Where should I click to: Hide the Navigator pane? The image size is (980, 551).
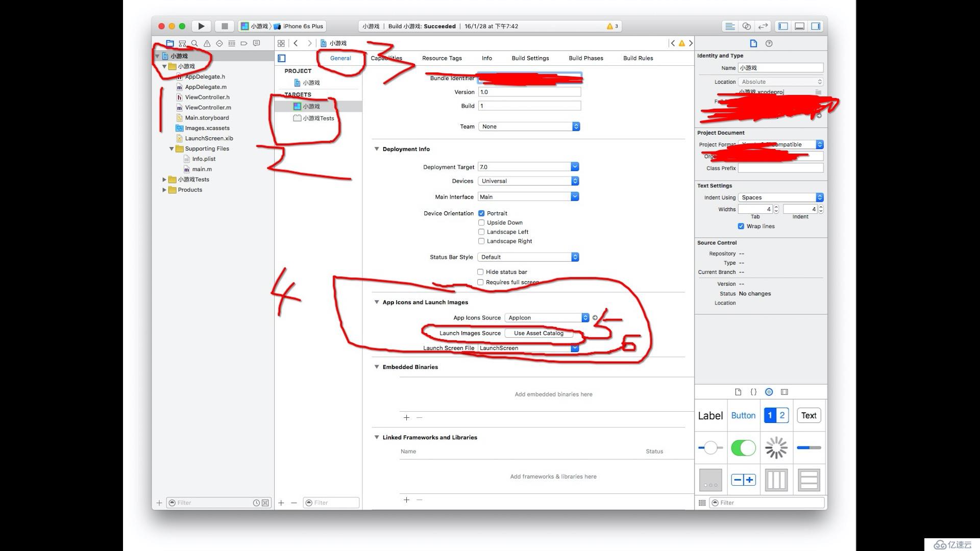tap(783, 26)
